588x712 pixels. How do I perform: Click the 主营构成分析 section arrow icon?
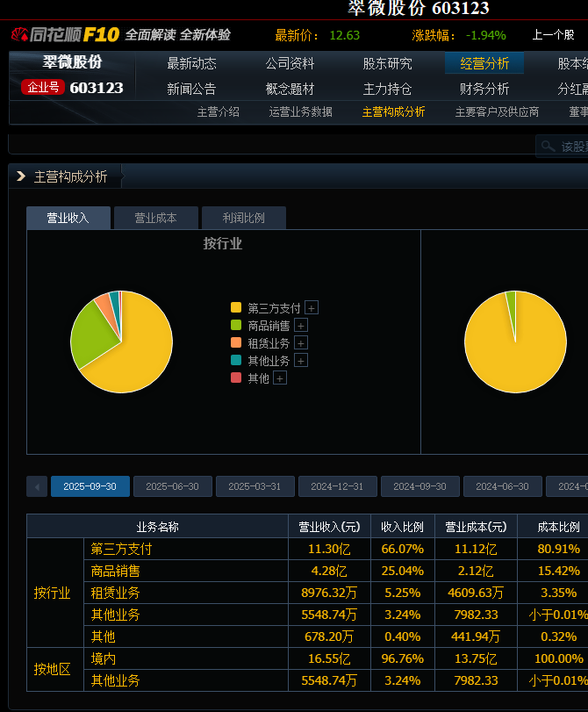[x=21, y=176]
